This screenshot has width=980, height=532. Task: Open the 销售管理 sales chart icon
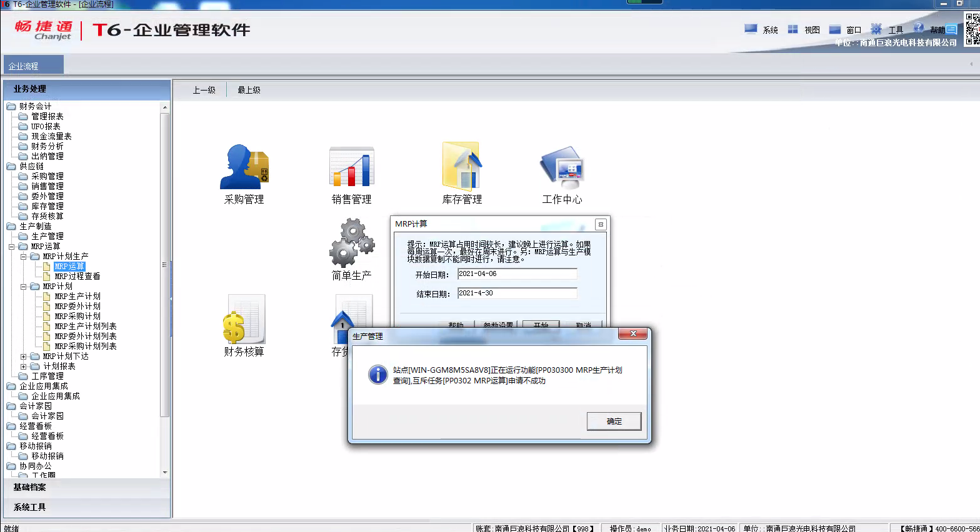[x=352, y=167]
